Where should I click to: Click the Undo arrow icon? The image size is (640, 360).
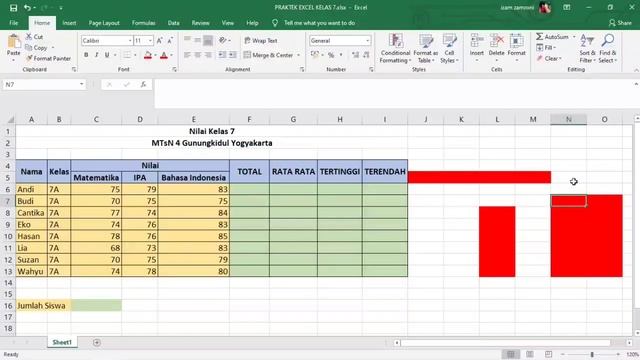click(27, 8)
